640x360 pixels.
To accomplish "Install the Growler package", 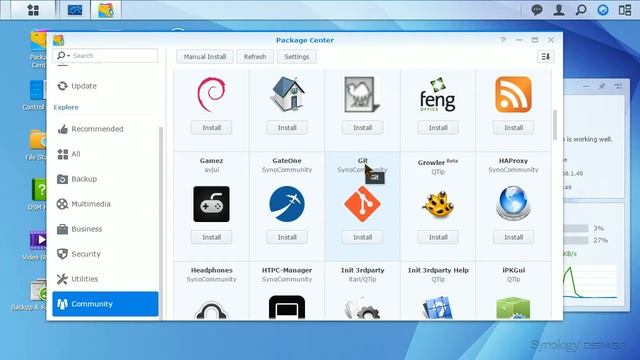I will pyautogui.click(x=438, y=237).
